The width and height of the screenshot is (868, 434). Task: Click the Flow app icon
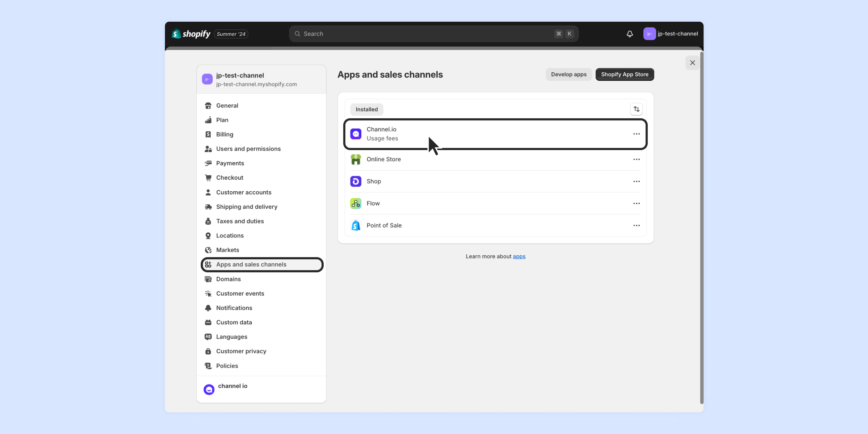[x=356, y=204]
